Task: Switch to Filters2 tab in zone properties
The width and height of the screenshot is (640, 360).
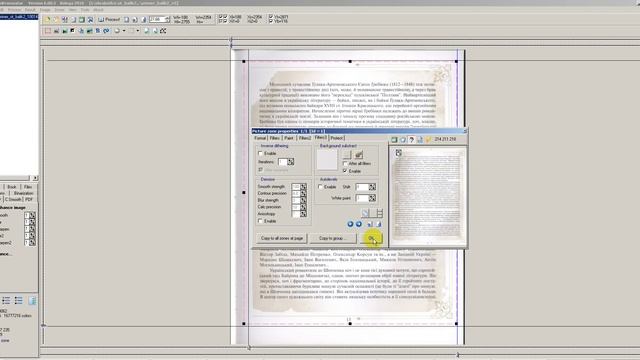Action: click(304, 138)
